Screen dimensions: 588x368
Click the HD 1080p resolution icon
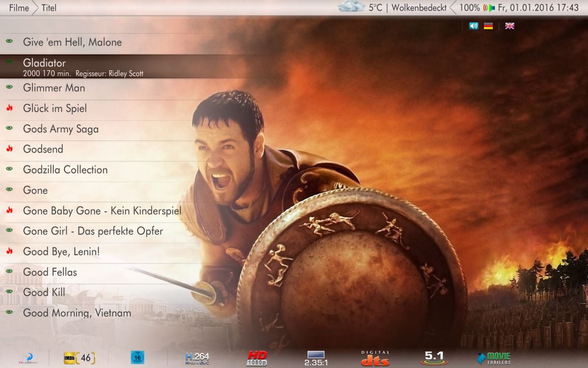[x=257, y=358]
